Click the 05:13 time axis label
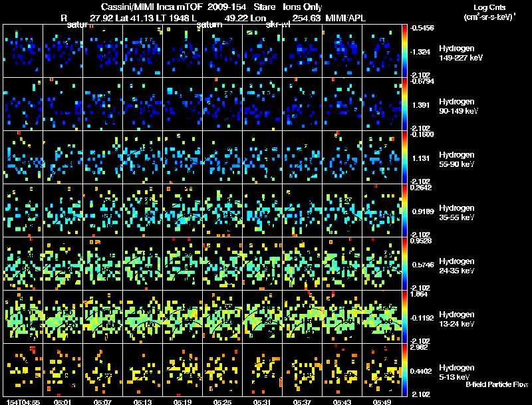The image size is (532, 405). click(142, 402)
